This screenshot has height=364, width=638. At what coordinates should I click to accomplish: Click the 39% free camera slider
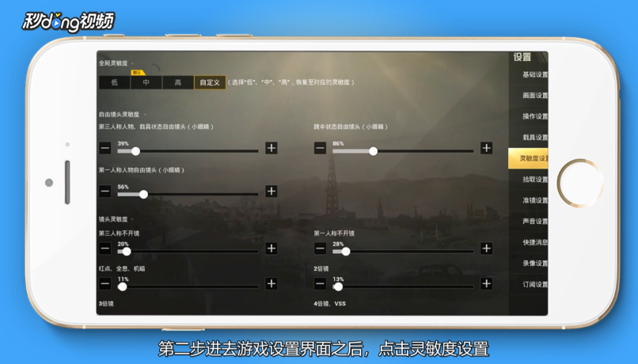(x=188, y=151)
